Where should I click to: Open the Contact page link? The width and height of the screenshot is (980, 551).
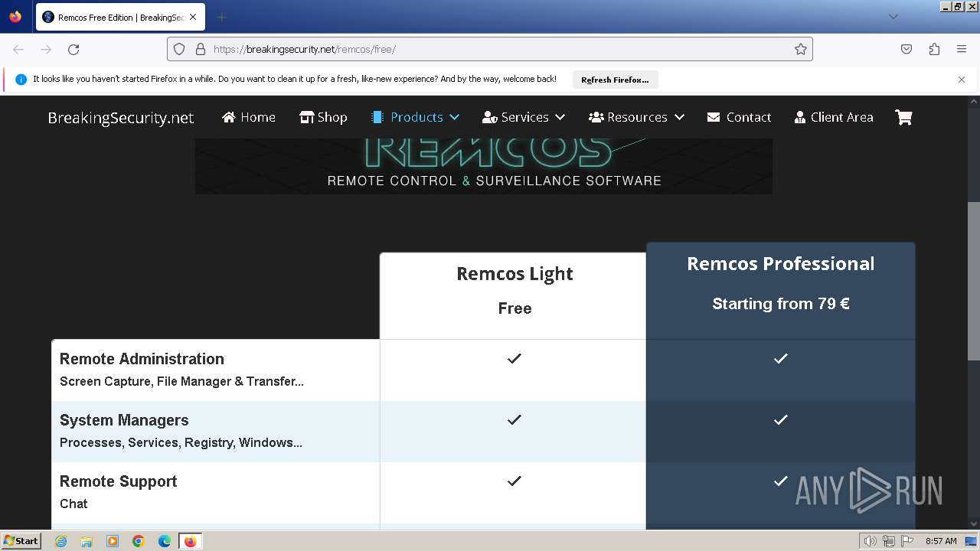[x=739, y=117]
